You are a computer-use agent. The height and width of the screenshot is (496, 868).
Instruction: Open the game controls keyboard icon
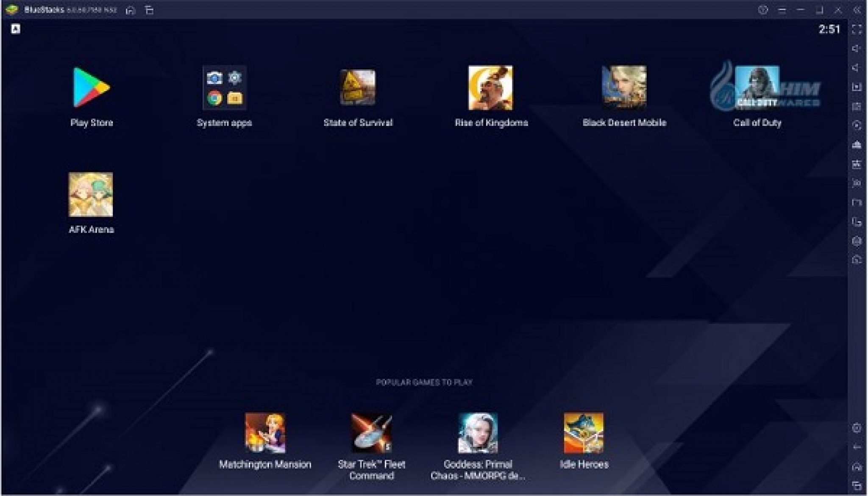coord(857,106)
